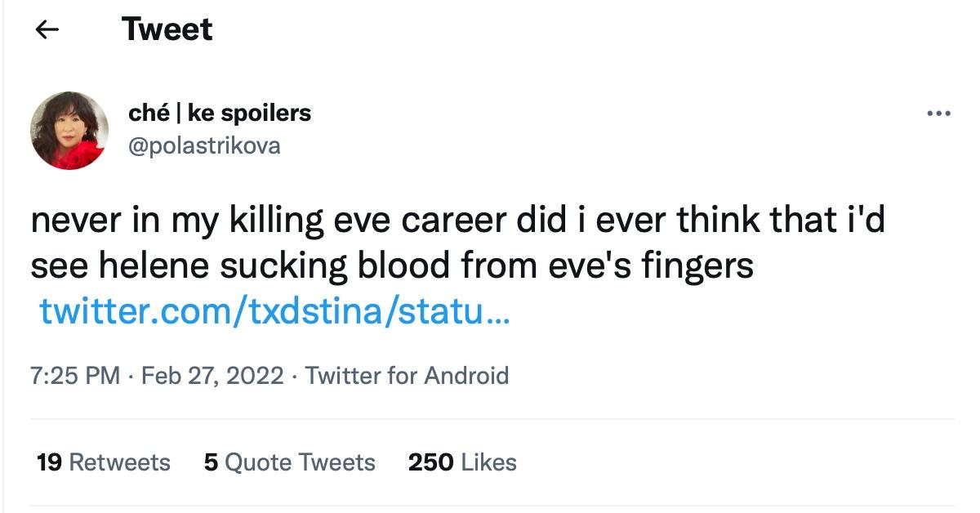Screen dimensions: 980x513
Task: Open the 5 Quote Tweets
Action: [x=287, y=462]
